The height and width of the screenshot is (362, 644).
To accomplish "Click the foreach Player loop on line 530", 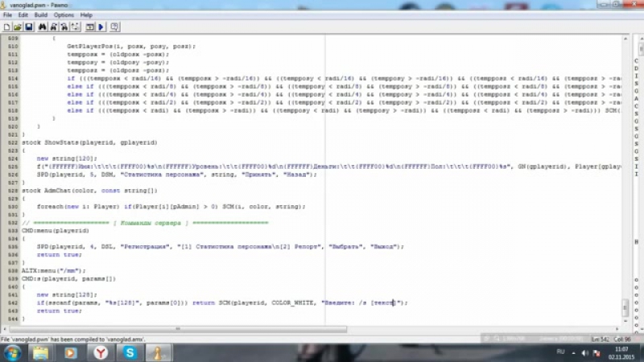I will (x=171, y=207).
